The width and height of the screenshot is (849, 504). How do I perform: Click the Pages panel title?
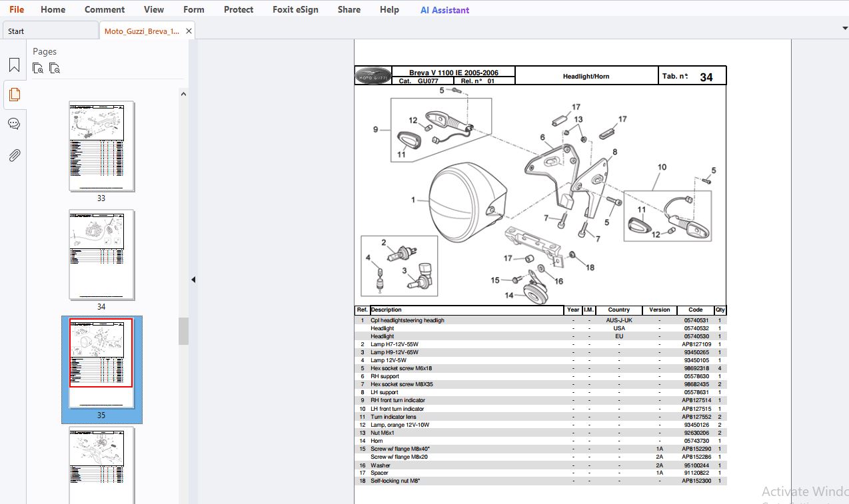45,51
